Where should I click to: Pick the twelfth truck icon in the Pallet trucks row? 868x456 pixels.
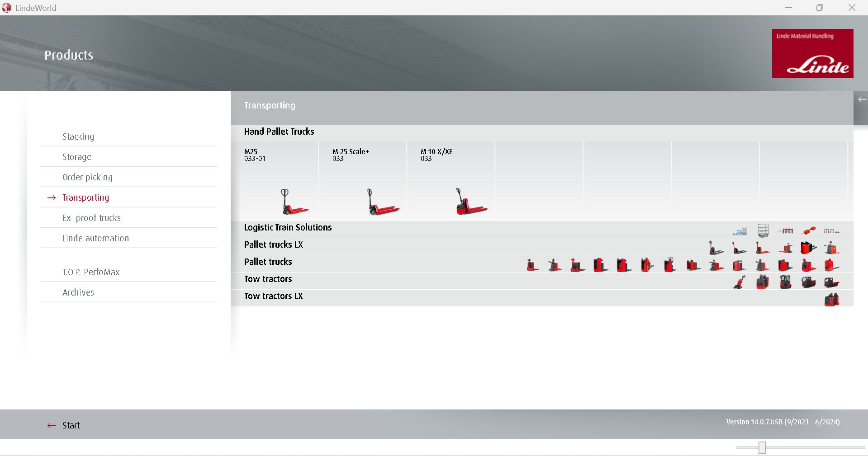tap(785, 265)
